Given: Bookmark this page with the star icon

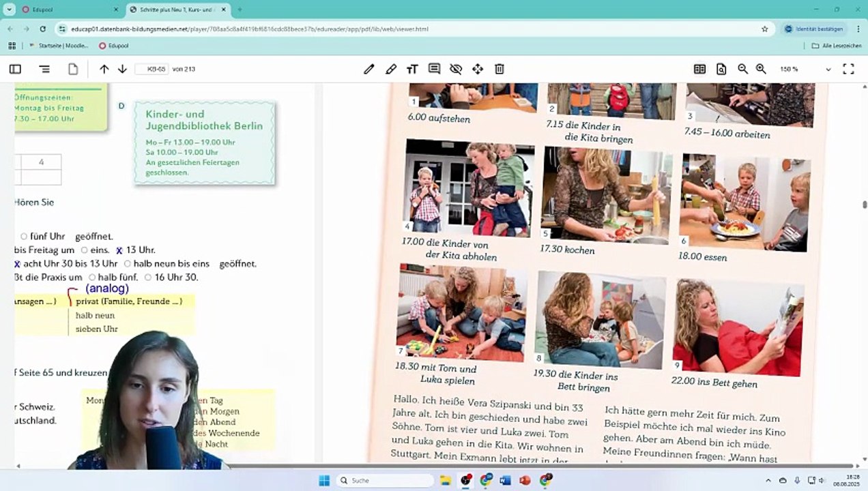Looking at the screenshot, I should coord(765,29).
